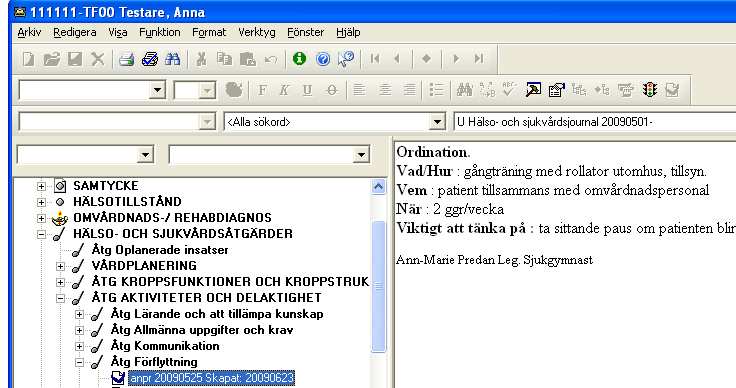736x388 pixels.
Task: Open the Format menu
Action: click(209, 32)
